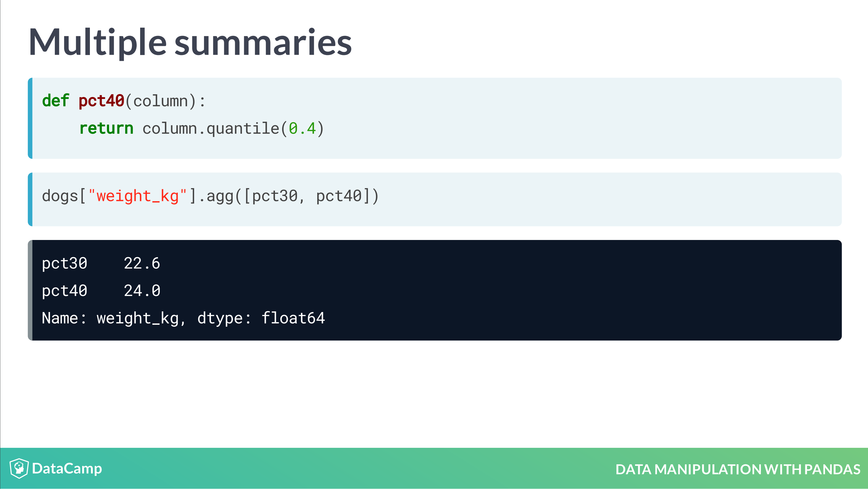
Task: Click the pct30 output row label
Action: point(65,263)
